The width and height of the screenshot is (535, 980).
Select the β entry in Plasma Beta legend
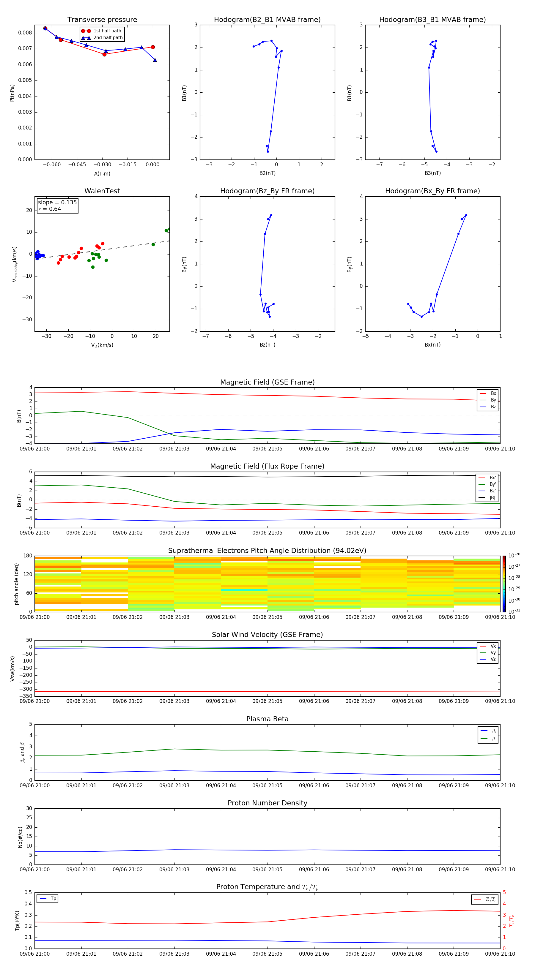coord(488,739)
